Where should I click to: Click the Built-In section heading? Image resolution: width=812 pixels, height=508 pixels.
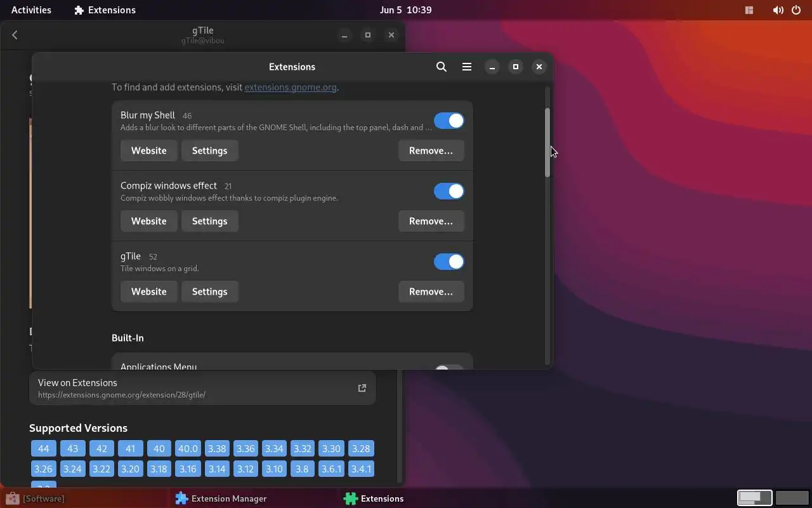(128, 338)
